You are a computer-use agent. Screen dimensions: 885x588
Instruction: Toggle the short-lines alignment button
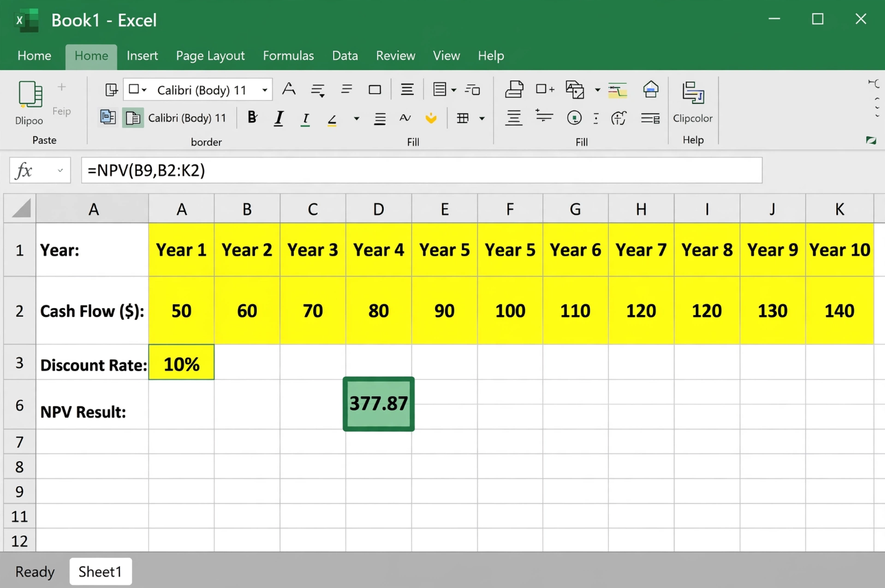(346, 90)
